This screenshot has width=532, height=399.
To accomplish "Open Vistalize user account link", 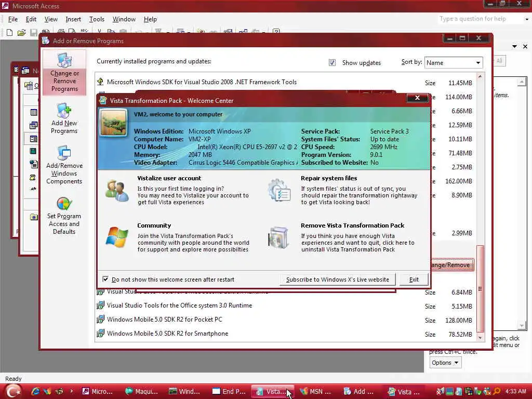I will coord(169,178).
